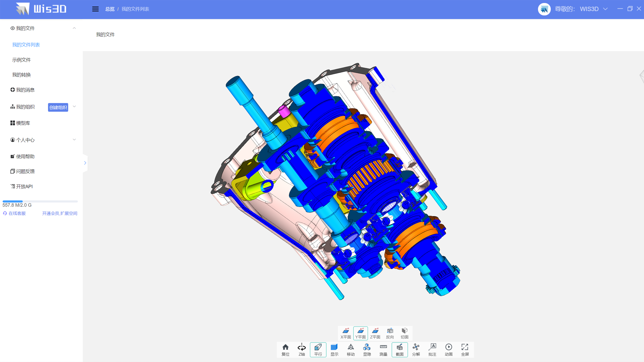Image resolution: width=644 pixels, height=362 pixels.
Task: Expand the 个人中心 sidebar menu
Action: [x=74, y=140]
